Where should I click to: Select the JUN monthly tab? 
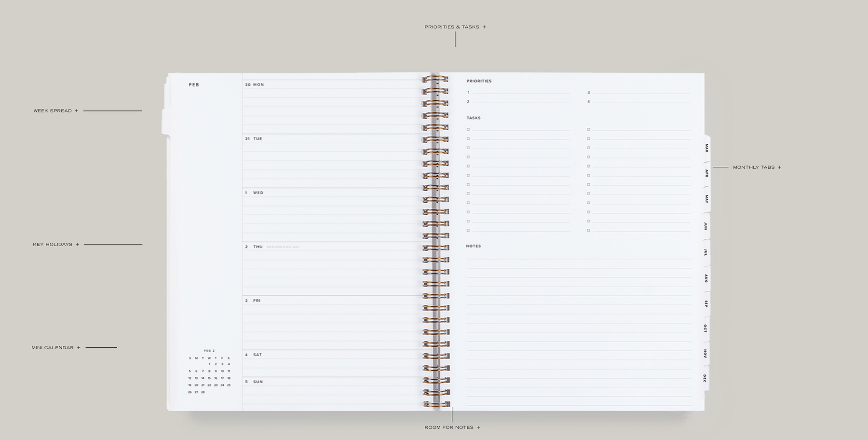(706, 226)
